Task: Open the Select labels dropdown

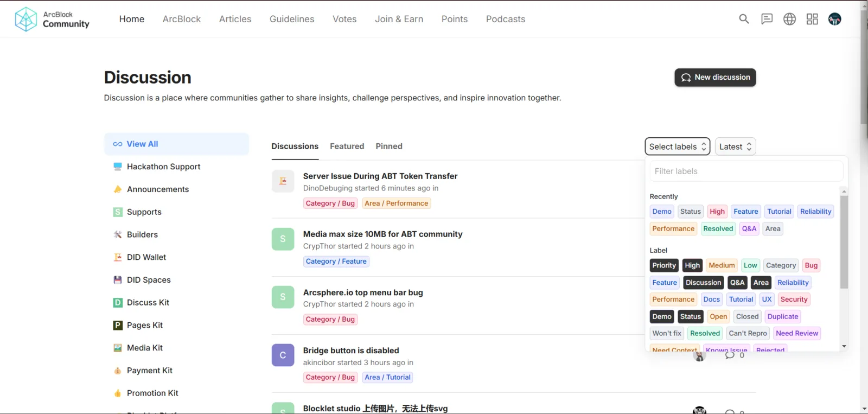Action: [x=678, y=147]
